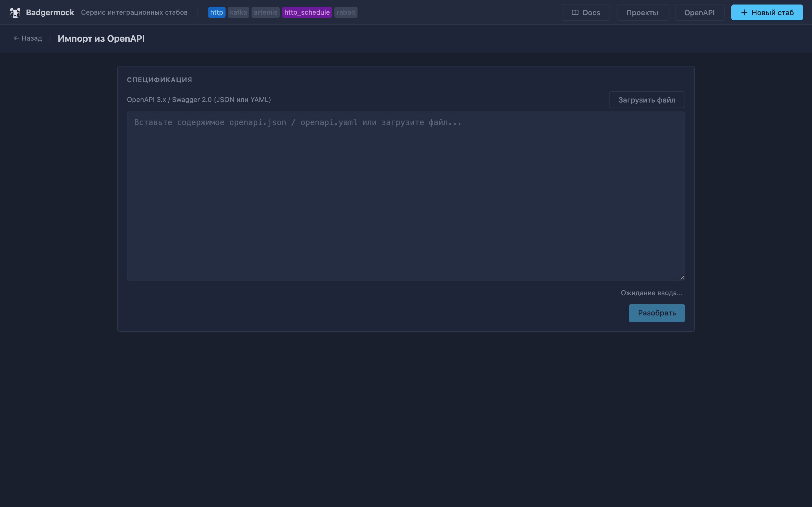Viewport: 812px width, 507px height.
Task: Click the back arrow beside Назад
Action: click(x=16, y=38)
